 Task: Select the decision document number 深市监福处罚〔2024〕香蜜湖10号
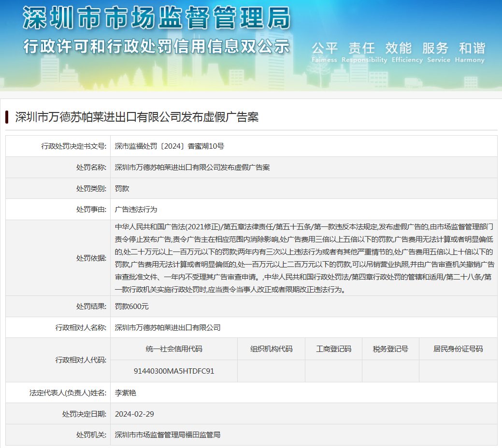point(169,146)
